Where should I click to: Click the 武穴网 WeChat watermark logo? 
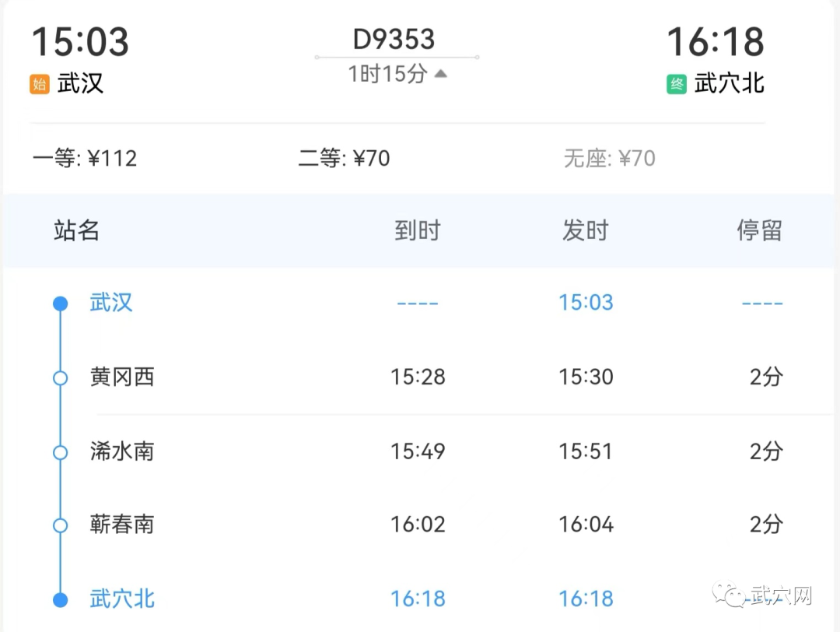pyautogui.click(x=732, y=596)
